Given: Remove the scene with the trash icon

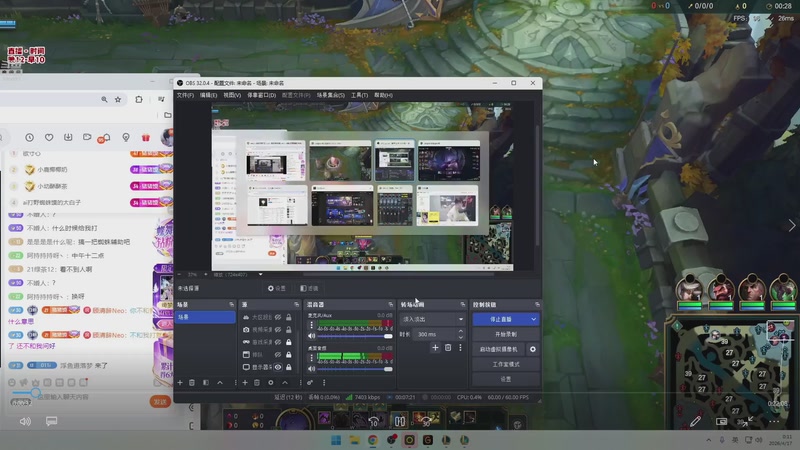Looking at the screenshot, I should point(192,382).
